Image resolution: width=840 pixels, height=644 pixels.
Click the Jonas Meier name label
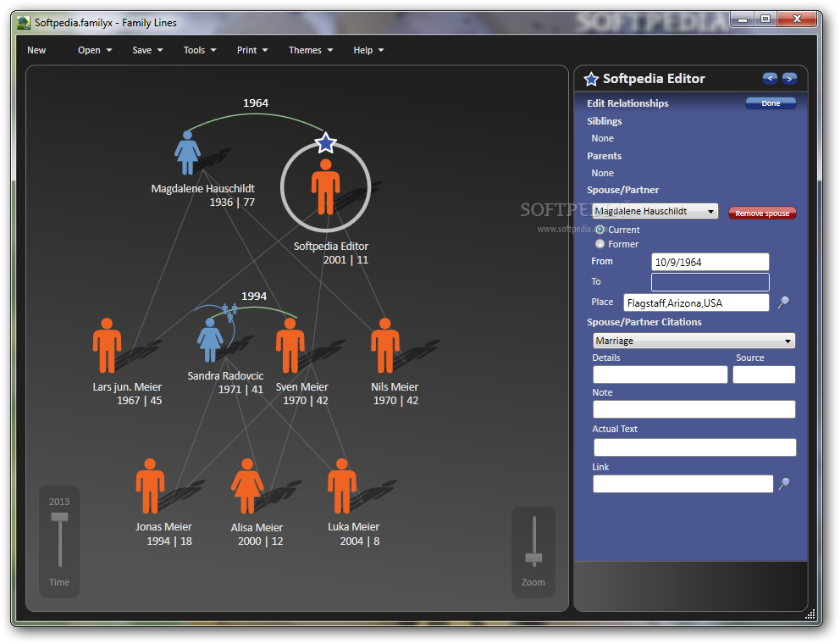tap(163, 527)
